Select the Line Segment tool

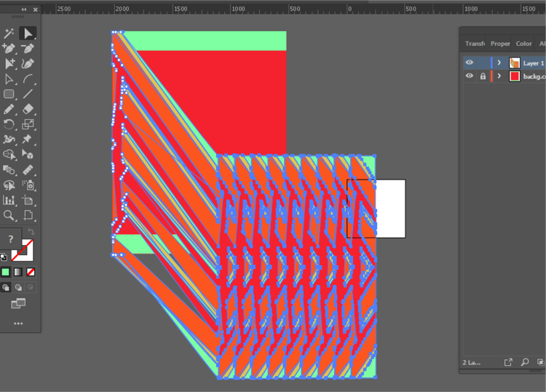pyautogui.click(x=28, y=94)
